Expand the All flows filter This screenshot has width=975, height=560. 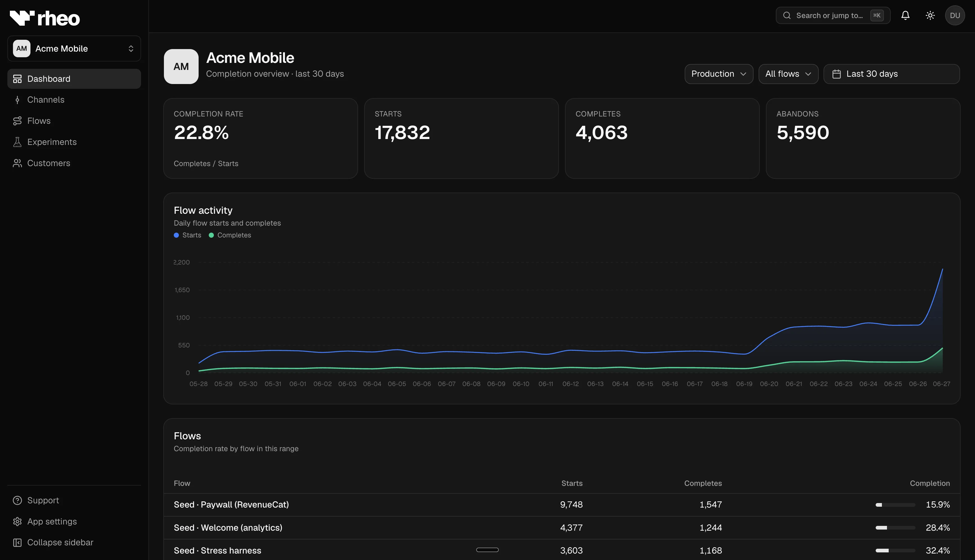coord(789,74)
